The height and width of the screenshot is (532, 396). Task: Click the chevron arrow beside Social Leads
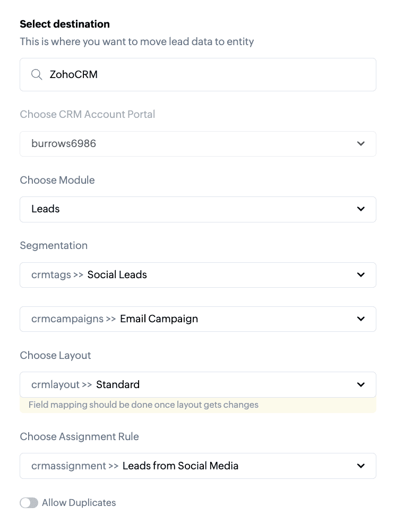361,275
